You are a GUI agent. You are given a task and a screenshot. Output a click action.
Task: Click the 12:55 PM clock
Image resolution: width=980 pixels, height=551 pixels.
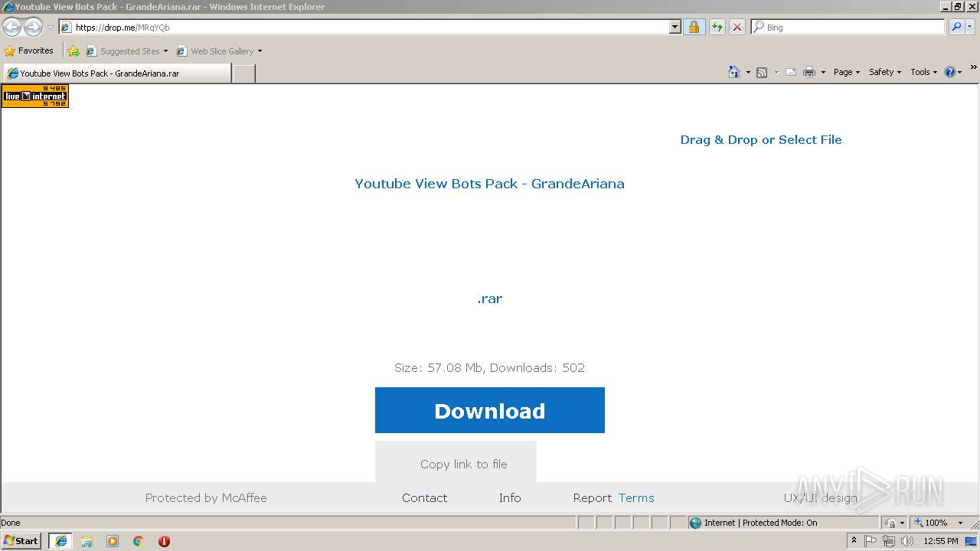[x=941, y=541]
